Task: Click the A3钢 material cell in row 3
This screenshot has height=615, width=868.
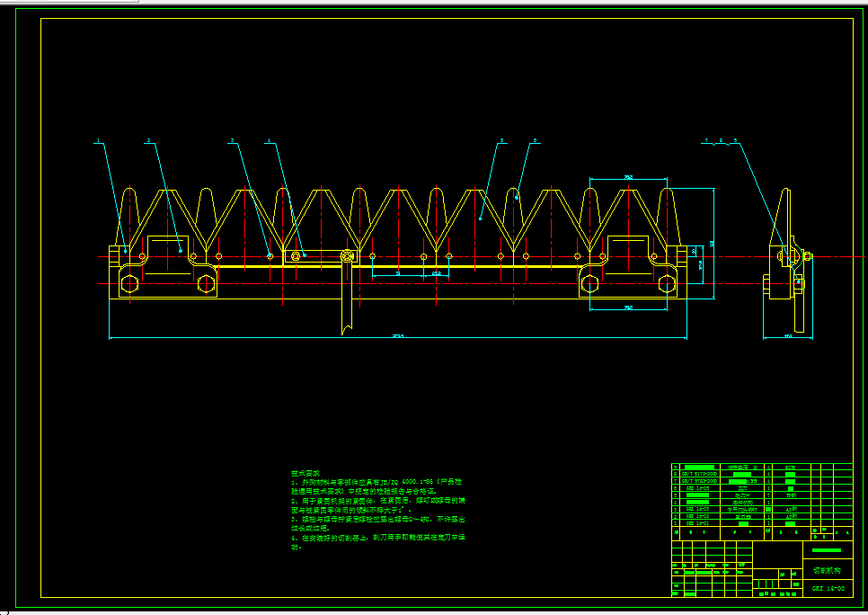Action: point(791,509)
